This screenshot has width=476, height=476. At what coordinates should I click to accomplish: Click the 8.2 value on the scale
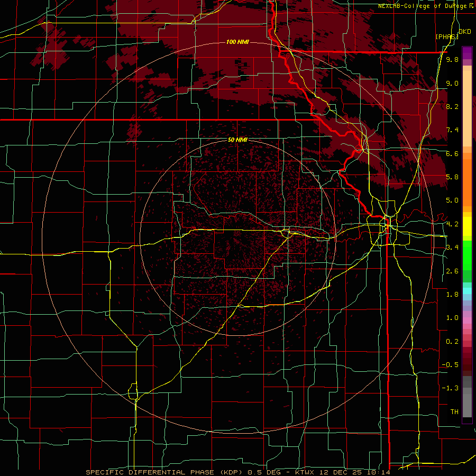pyautogui.click(x=452, y=106)
